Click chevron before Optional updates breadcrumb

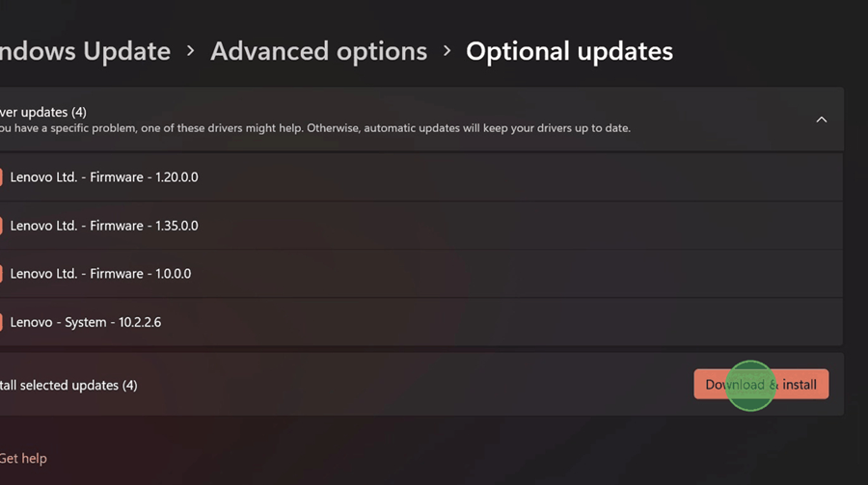(x=447, y=51)
